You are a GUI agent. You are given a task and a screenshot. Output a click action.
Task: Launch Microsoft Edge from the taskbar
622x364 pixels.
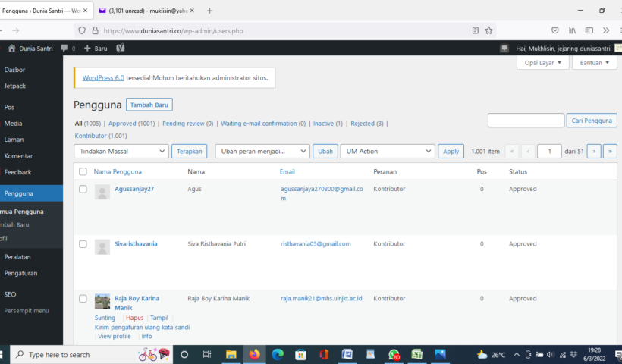pyautogui.click(x=277, y=354)
